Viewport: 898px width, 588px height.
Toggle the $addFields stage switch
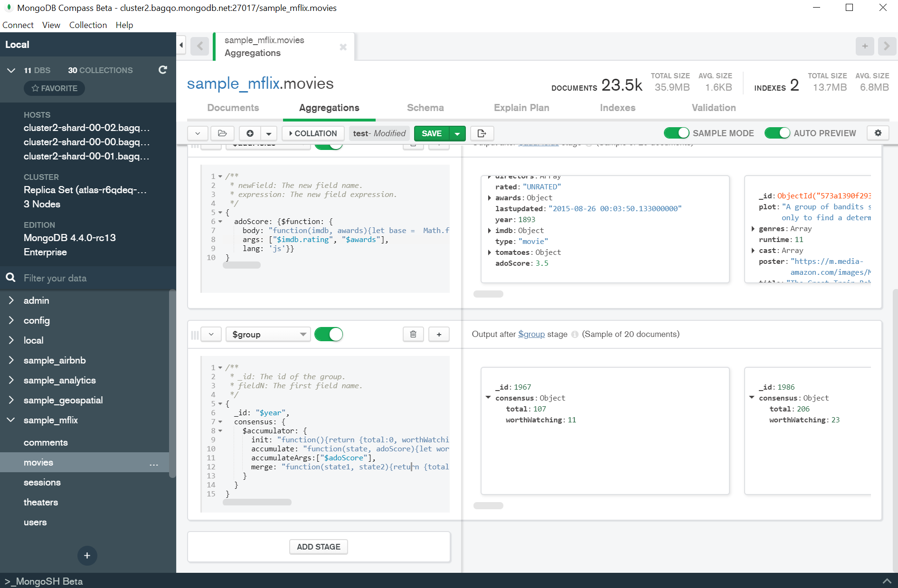[x=329, y=146]
